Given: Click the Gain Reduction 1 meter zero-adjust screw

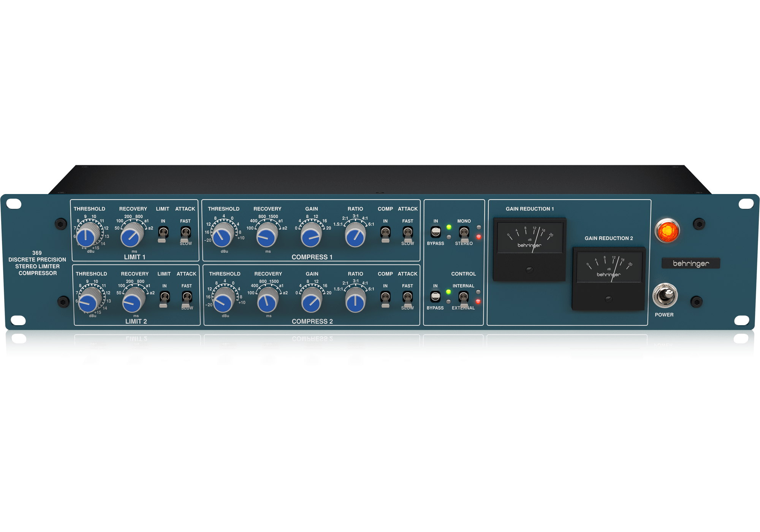Looking at the screenshot, I should coord(529,270).
